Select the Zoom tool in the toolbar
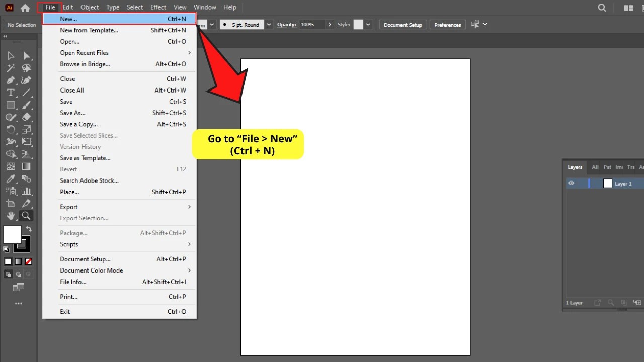644x362 pixels. (26, 216)
